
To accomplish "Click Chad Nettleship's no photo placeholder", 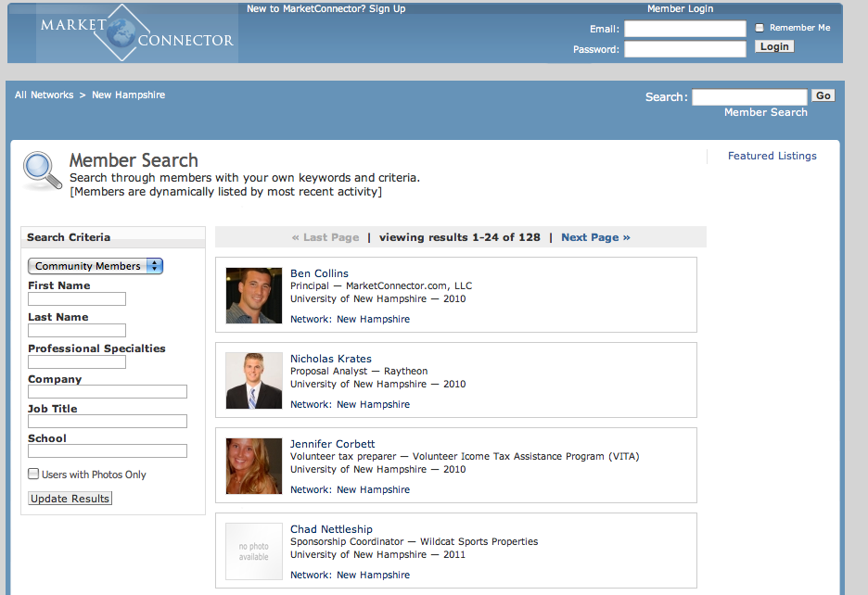I will pos(253,551).
